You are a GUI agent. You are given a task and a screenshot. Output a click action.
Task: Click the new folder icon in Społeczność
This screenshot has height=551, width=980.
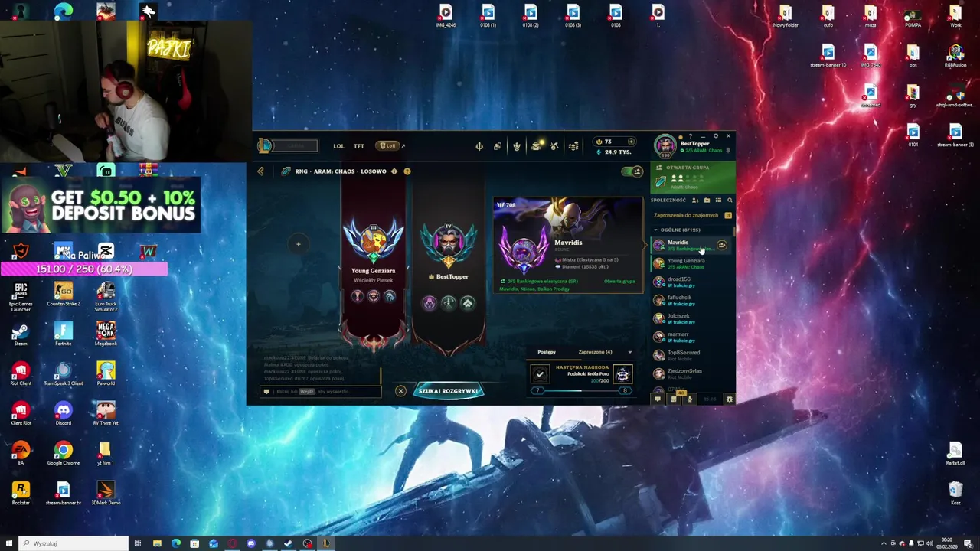pos(707,200)
